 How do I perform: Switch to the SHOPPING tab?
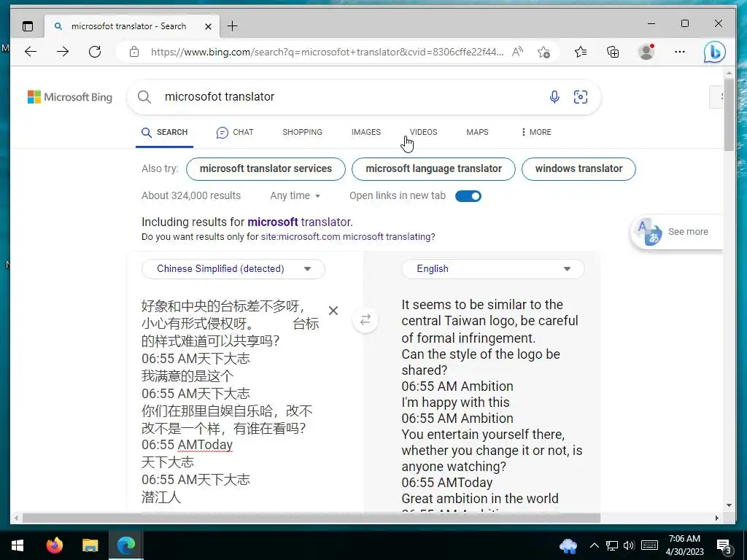tap(302, 133)
